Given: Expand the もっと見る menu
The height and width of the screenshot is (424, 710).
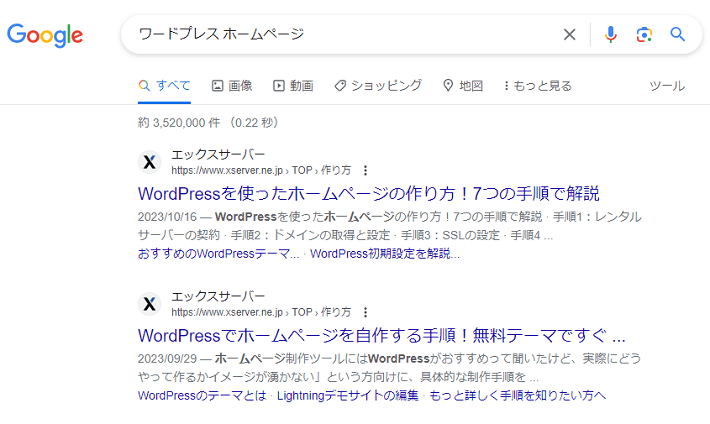Looking at the screenshot, I should pyautogui.click(x=537, y=86).
